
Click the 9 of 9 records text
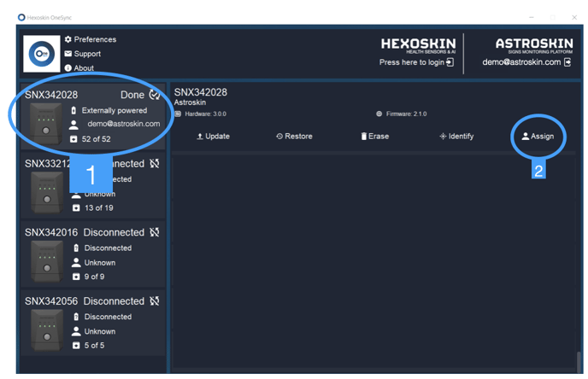coord(94,277)
